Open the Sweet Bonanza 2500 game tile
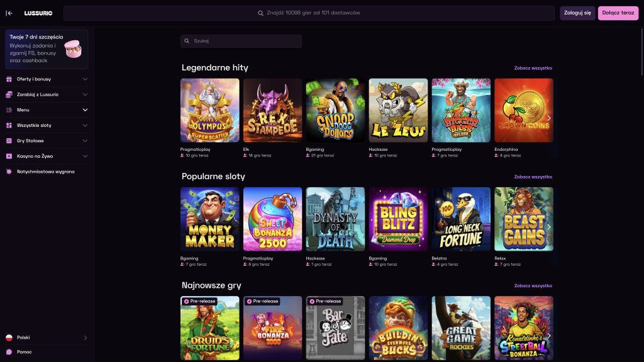 (x=273, y=219)
